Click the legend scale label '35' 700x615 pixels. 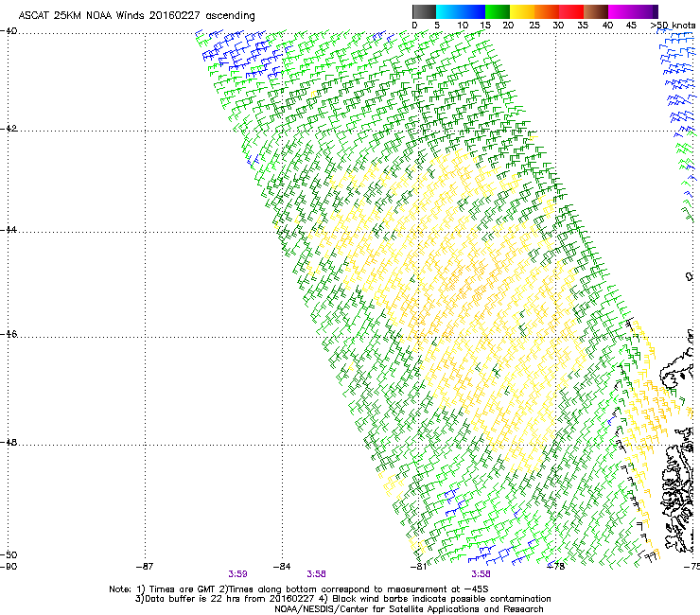(583, 26)
